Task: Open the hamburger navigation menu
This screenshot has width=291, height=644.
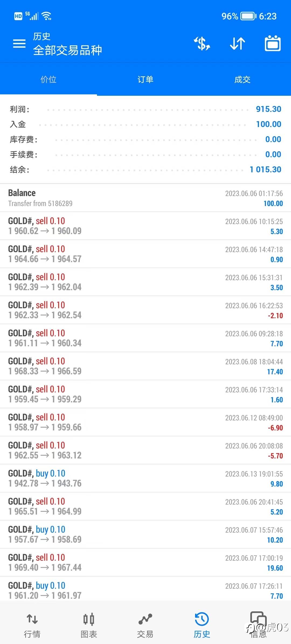Action: coord(19,44)
